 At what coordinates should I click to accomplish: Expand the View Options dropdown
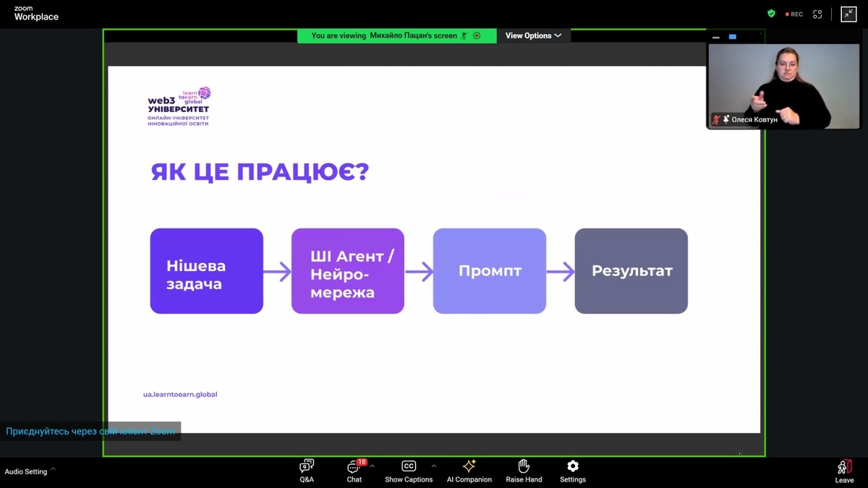[x=533, y=35]
